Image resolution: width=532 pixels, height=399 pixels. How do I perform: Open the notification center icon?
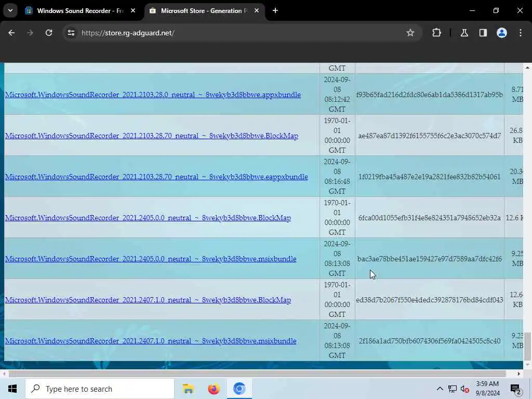coord(515,389)
